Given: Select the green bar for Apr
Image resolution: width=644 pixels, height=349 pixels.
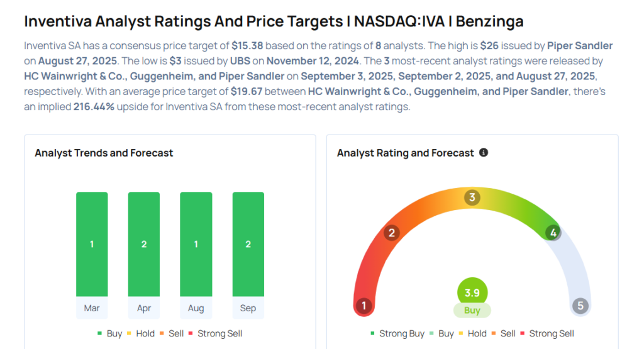Looking at the screenshot, I should [144, 244].
